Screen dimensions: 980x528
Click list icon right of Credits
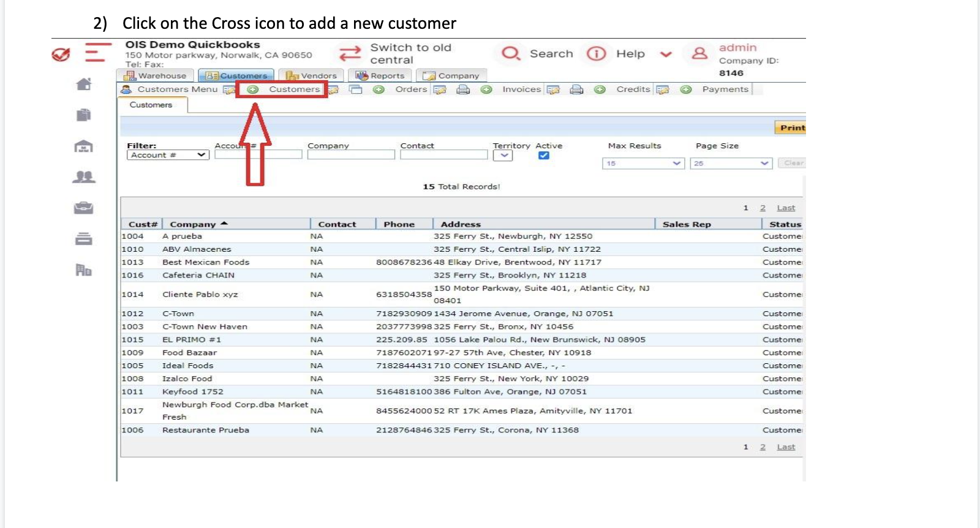tap(663, 89)
